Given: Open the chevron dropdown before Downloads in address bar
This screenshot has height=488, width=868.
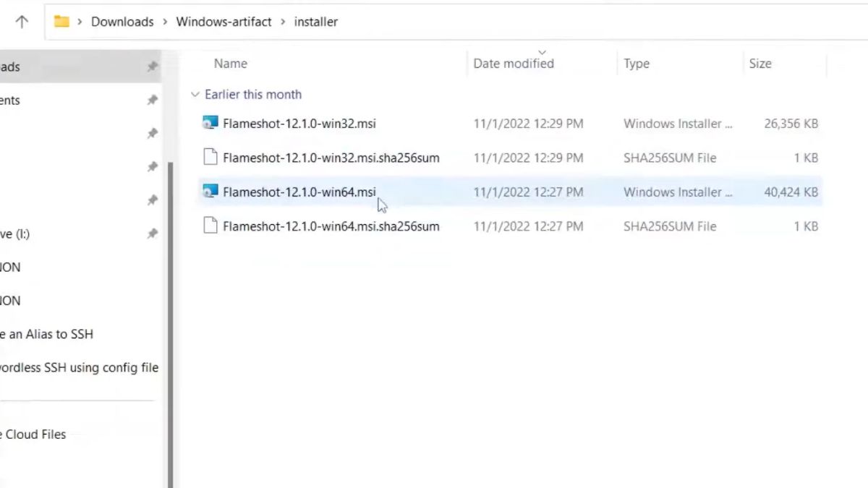Looking at the screenshot, I should (x=80, y=22).
